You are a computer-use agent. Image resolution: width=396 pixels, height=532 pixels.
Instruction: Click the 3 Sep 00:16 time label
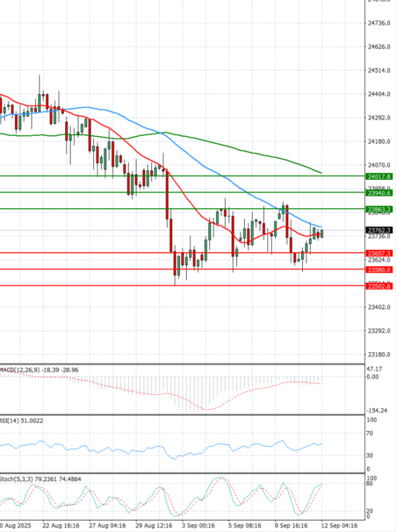(199, 525)
